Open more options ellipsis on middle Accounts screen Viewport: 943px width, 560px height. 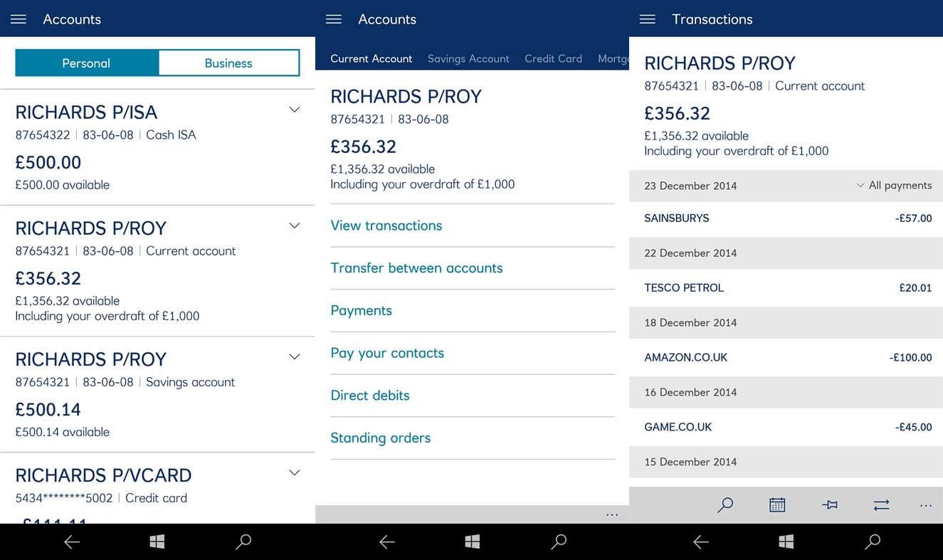[x=612, y=514]
